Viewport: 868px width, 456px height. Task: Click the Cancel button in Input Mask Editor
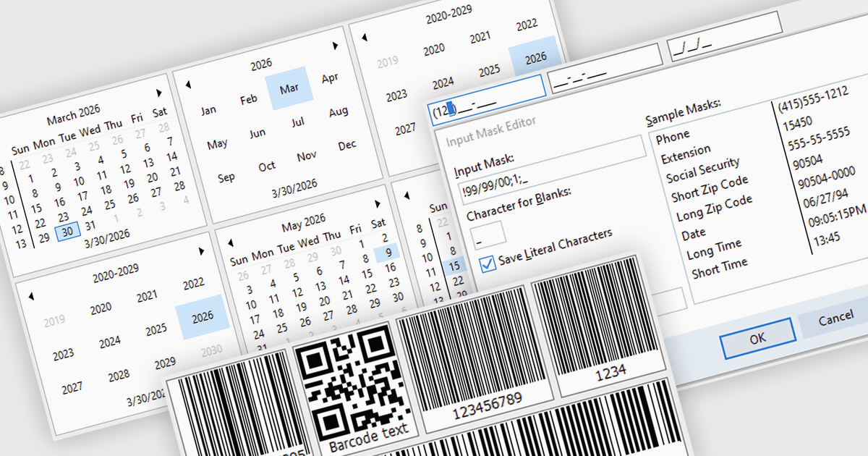click(836, 318)
